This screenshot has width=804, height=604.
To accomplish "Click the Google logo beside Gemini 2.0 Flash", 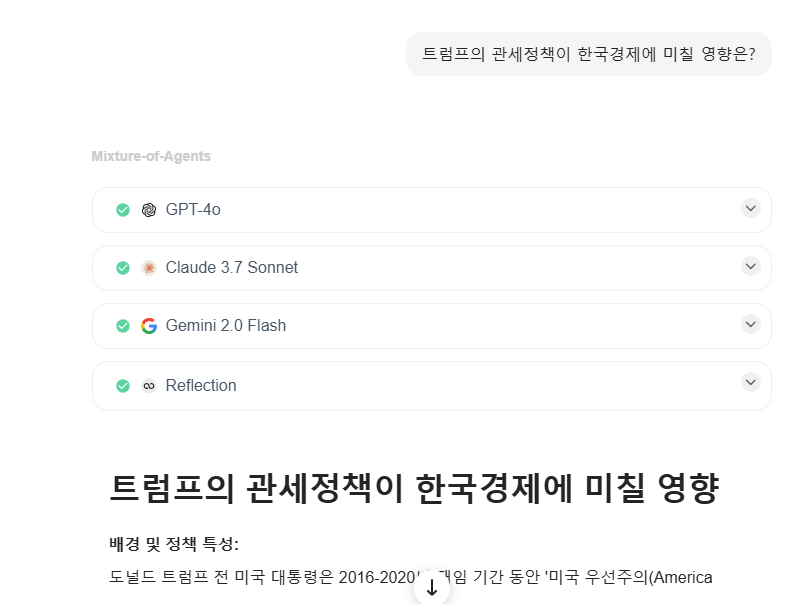I will coord(149,326).
